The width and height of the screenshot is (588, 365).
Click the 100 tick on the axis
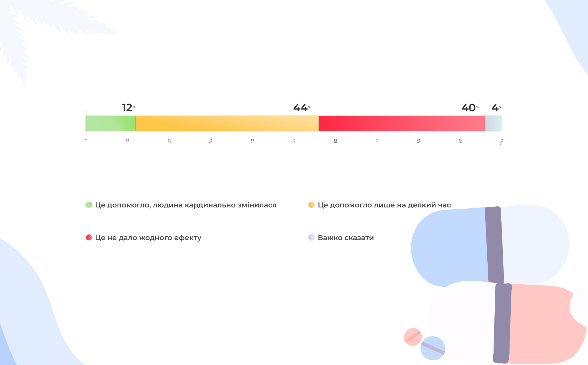point(502,142)
